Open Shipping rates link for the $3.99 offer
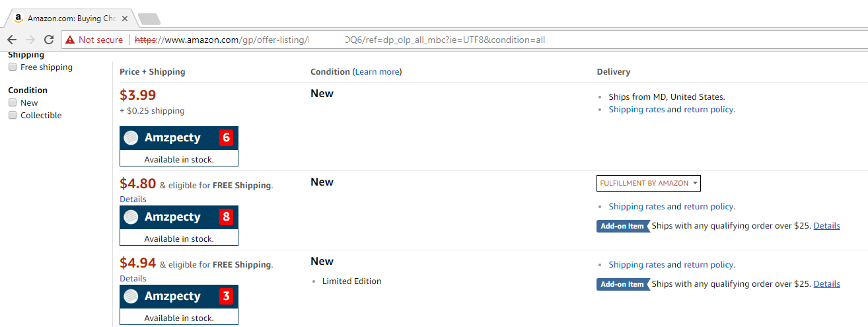Viewport: 868px width, 327px height. 637,110
